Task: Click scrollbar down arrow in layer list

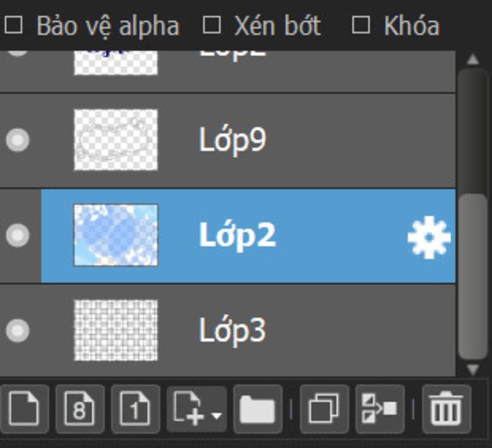Action: (x=473, y=369)
